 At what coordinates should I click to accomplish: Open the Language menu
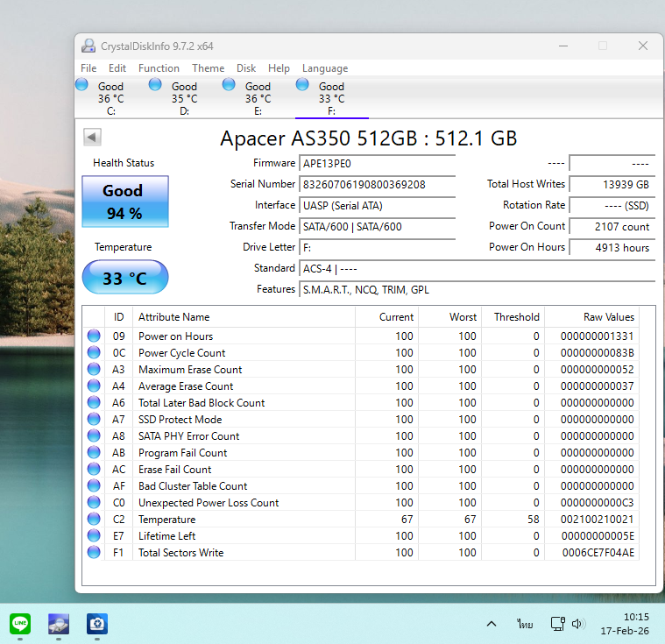[x=324, y=68]
